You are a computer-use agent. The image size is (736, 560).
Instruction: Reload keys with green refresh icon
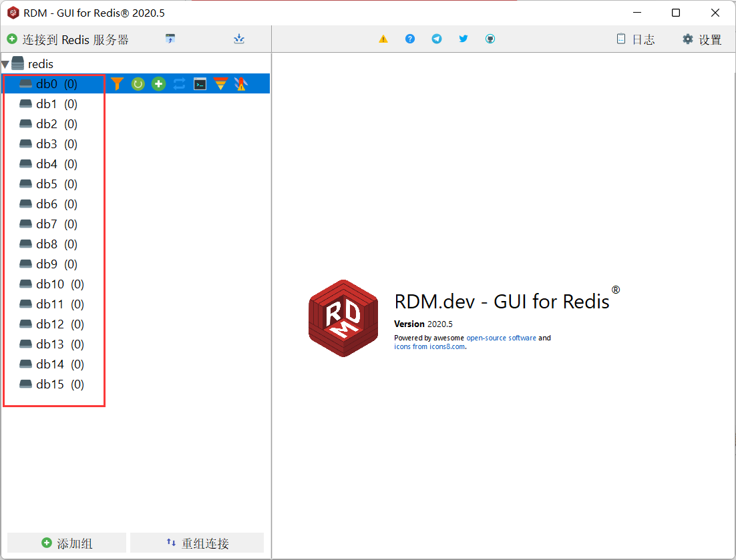[138, 84]
